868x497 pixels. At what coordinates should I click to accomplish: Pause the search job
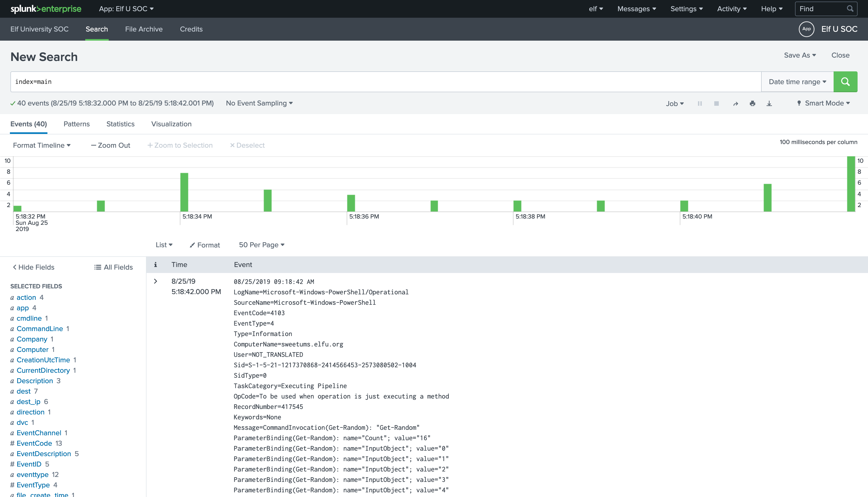click(x=700, y=103)
